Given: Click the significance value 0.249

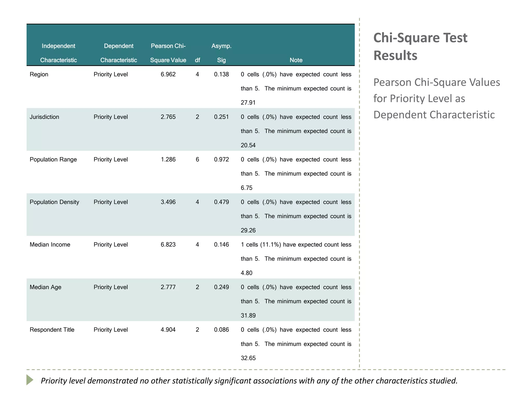Looking at the screenshot, I should (x=221, y=287).
